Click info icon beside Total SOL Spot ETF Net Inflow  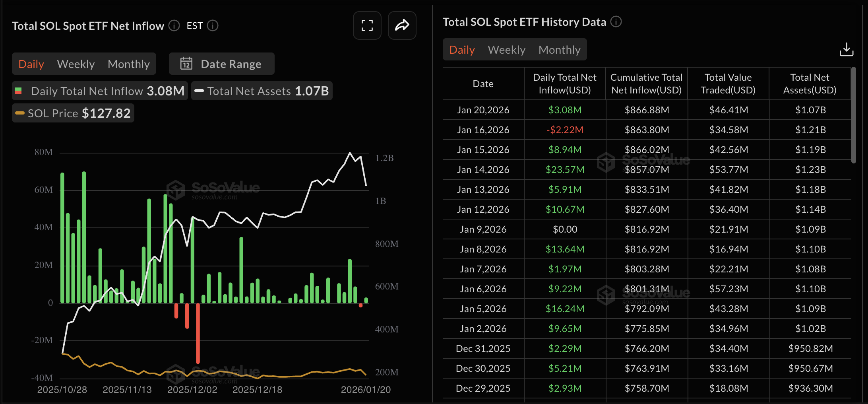coord(174,26)
